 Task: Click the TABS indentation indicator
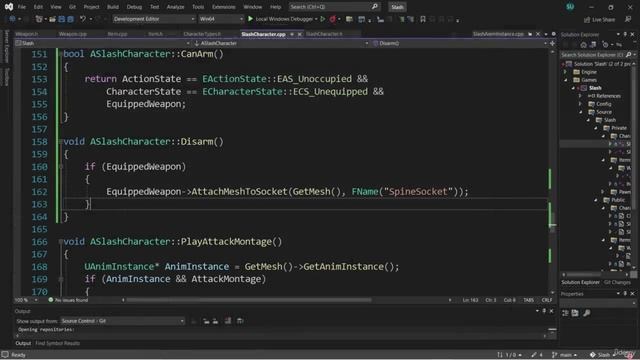click(529, 300)
